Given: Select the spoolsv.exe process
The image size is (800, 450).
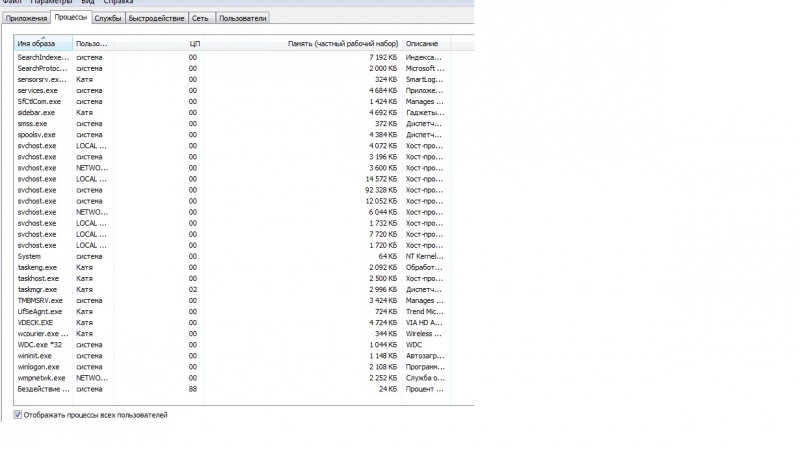Looking at the screenshot, I should pos(232,135).
